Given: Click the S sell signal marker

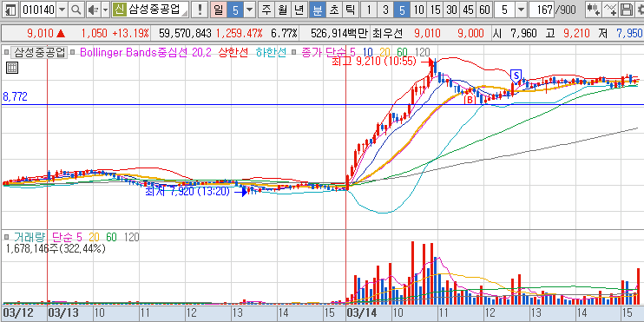Looking at the screenshot, I should coord(516,76).
